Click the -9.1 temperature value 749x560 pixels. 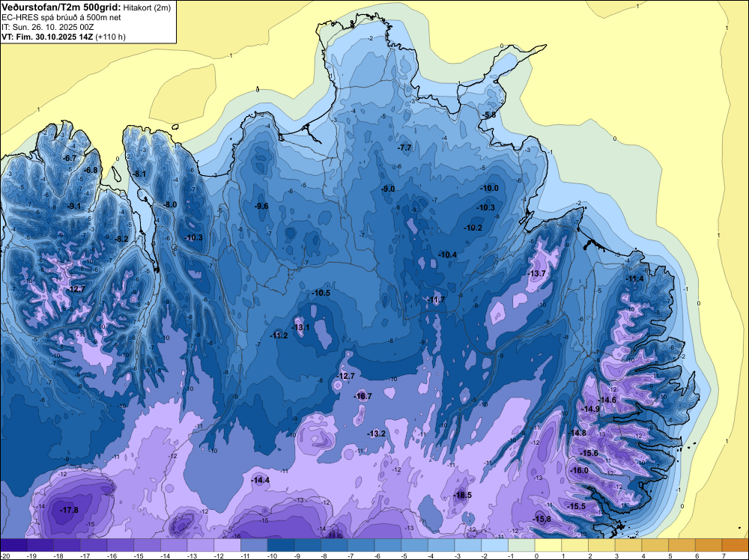tap(74, 206)
